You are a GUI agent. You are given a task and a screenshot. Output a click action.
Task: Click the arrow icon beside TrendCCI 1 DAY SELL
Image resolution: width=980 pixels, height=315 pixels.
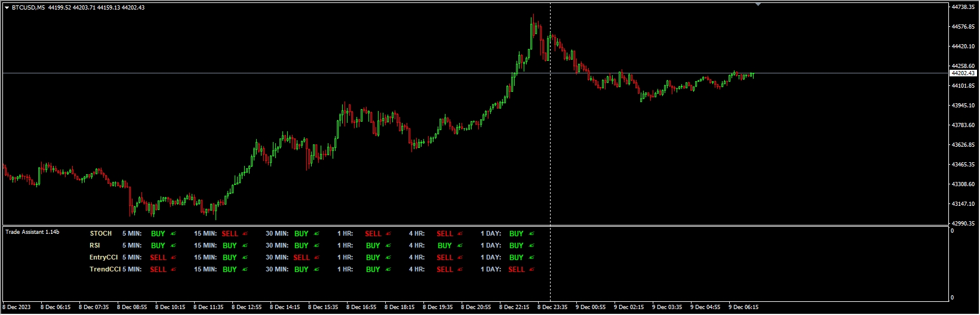coord(532,270)
